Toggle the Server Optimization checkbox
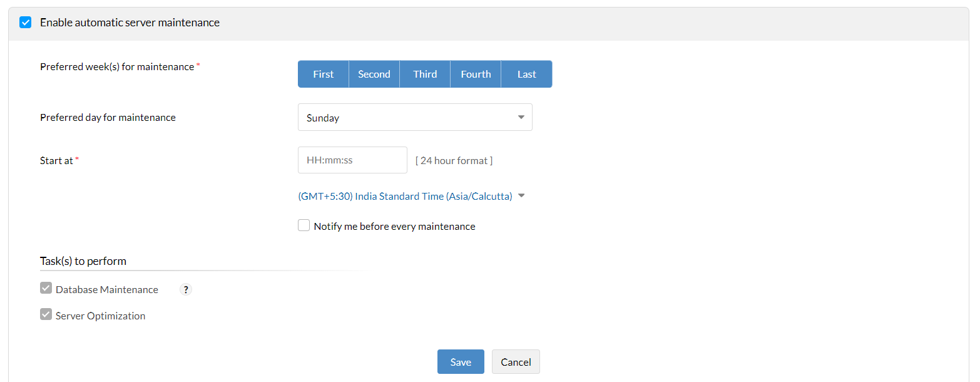980x382 pixels. point(46,314)
